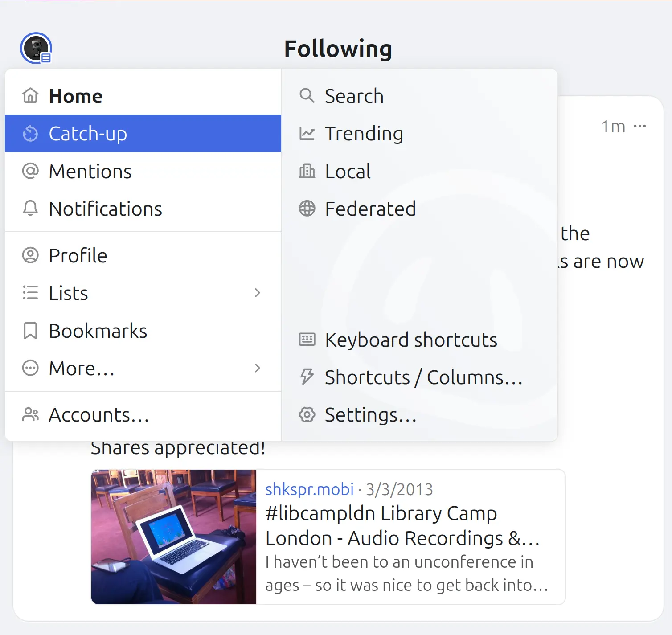672x635 pixels.
Task: Open the Accounts… menu item
Action: click(x=143, y=415)
